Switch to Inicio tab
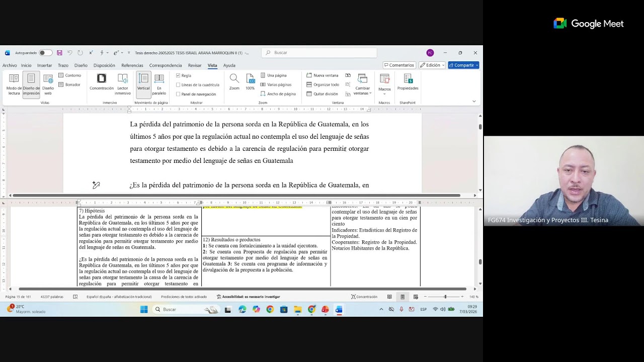This screenshot has width=644, height=362. pyautogui.click(x=26, y=65)
